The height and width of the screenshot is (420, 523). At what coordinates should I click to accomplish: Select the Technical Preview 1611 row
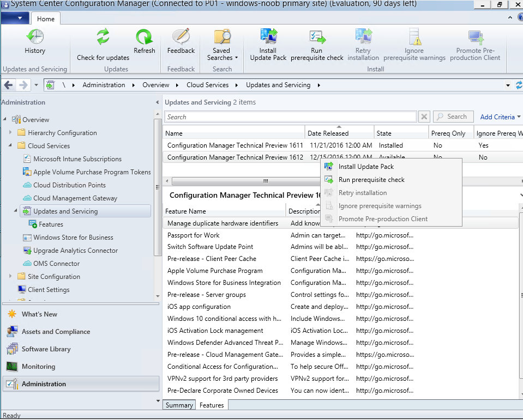pos(342,145)
